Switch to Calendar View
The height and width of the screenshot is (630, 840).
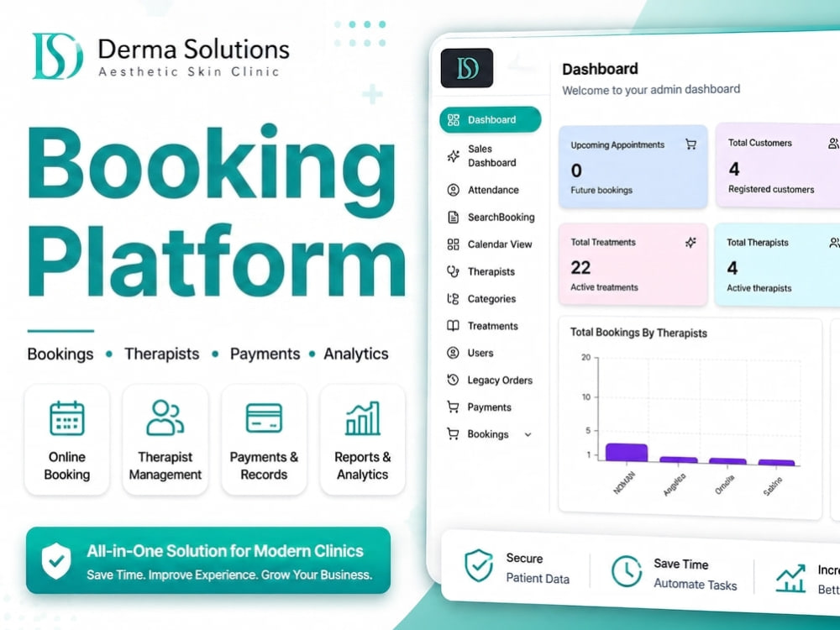click(491, 244)
